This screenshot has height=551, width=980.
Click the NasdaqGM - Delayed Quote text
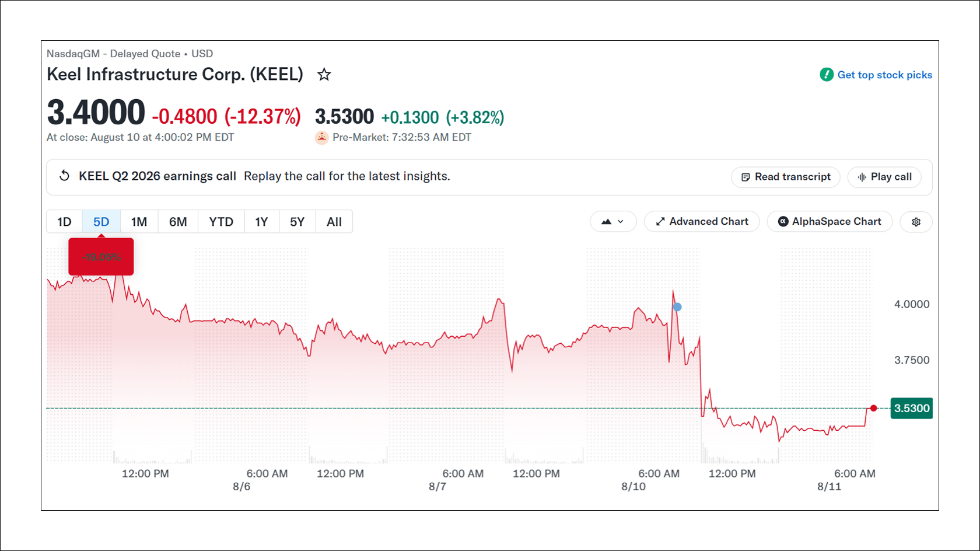click(x=114, y=54)
